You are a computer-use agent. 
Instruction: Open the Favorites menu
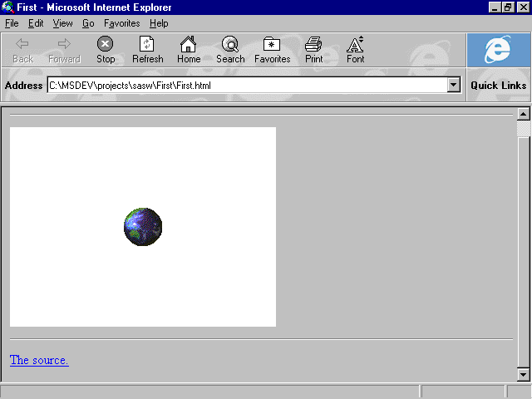(122, 23)
